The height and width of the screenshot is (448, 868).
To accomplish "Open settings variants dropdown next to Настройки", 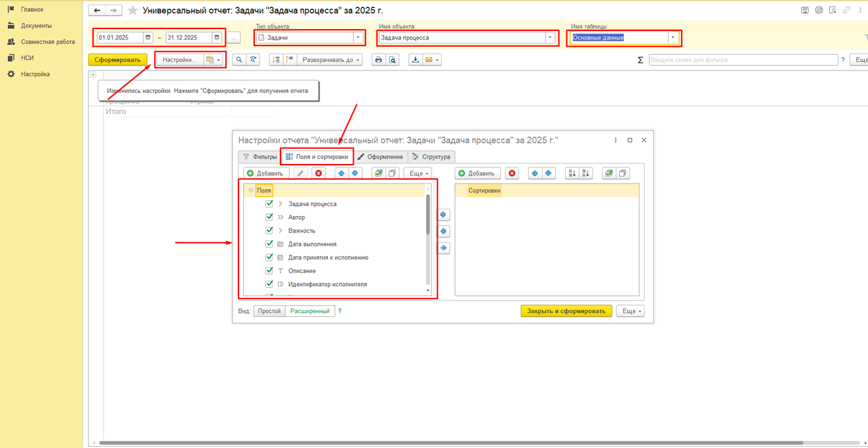I will click(213, 60).
